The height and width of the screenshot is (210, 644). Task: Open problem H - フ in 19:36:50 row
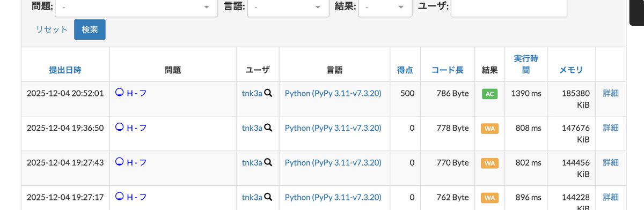point(137,127)
